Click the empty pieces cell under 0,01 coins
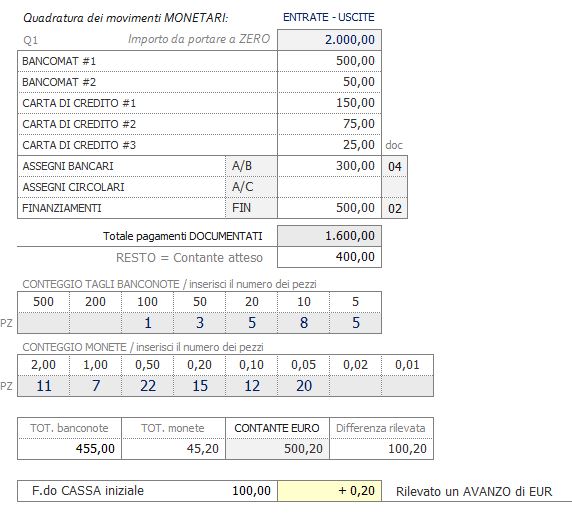The image size is (572, 520). pyautogui.click(x=407, y=386)
